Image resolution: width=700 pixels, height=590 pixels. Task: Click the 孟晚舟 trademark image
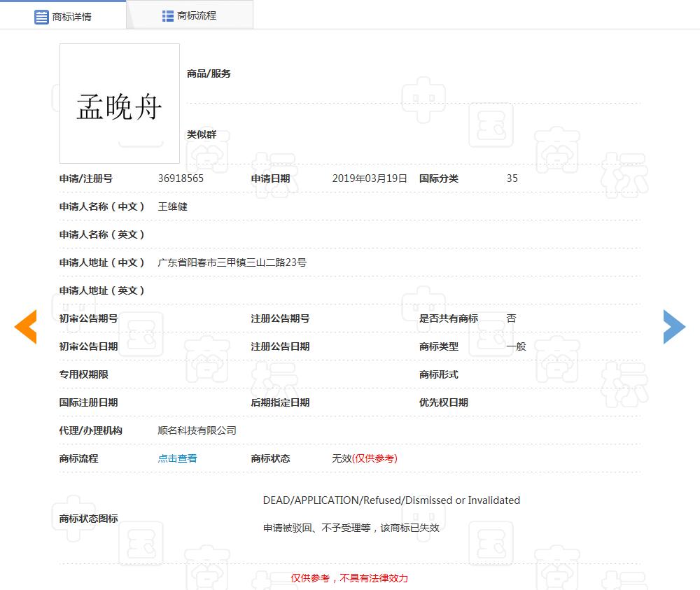coord(120,104)
